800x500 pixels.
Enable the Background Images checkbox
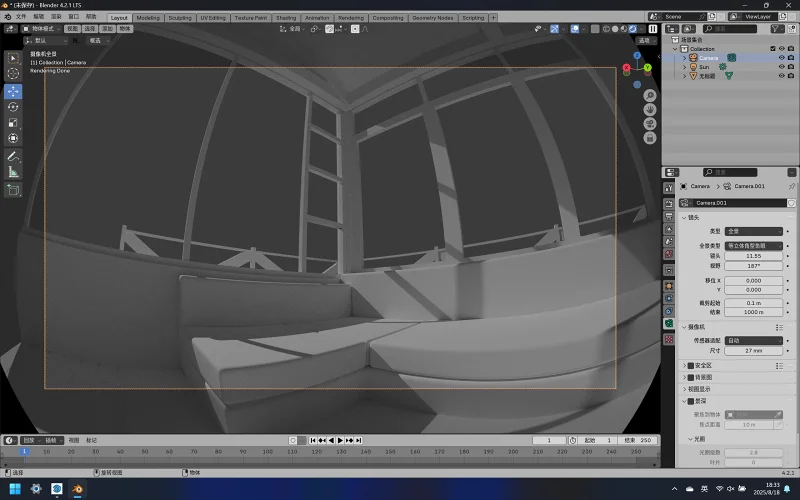(691, 378)
